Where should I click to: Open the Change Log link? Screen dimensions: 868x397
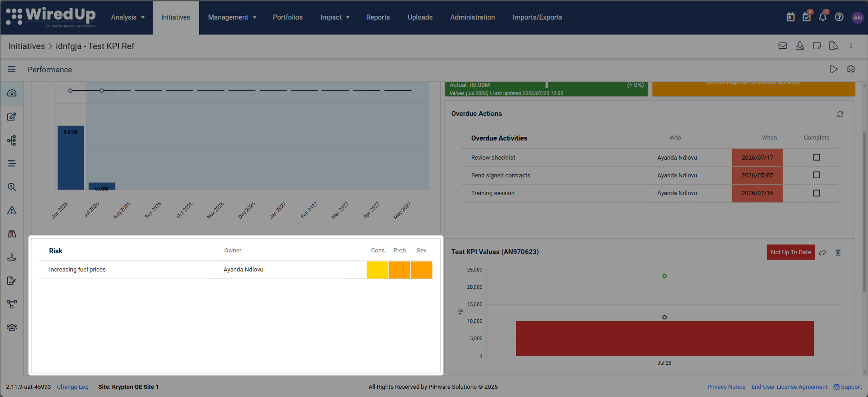[x=73, y=387]
